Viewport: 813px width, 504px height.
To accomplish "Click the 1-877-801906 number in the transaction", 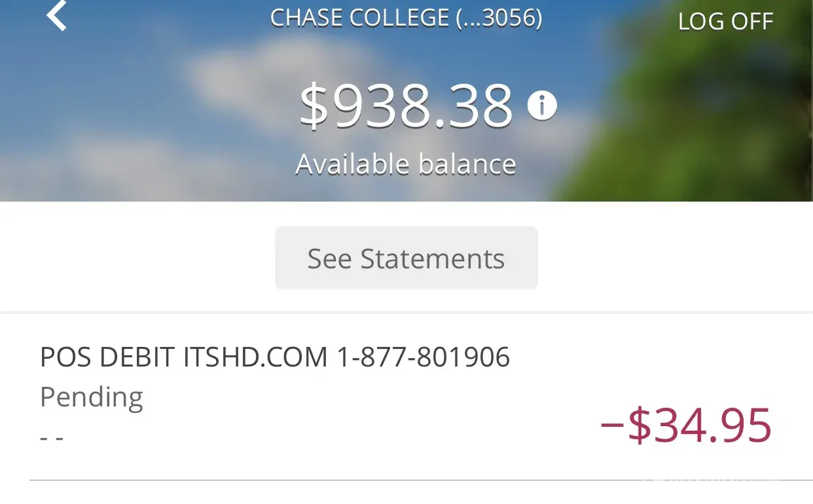I will coord(423,357).
